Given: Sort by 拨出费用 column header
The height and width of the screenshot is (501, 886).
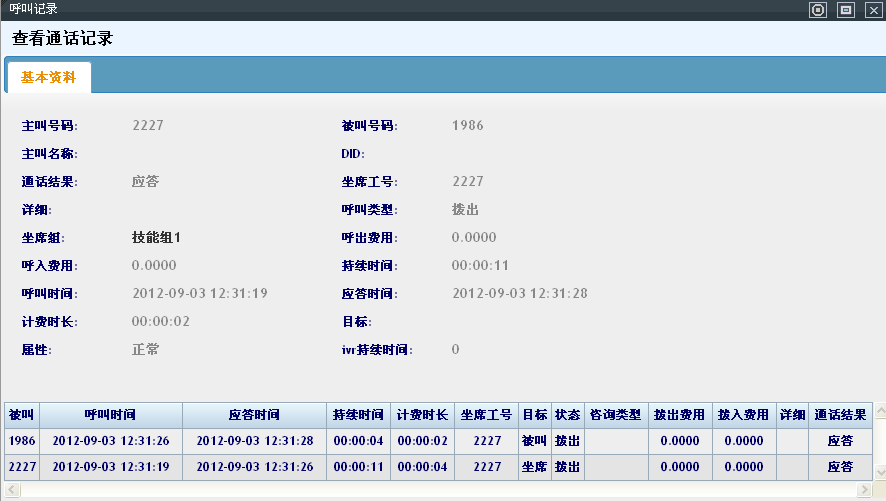Looking at the screenshot, I should (x=680, y=415).
